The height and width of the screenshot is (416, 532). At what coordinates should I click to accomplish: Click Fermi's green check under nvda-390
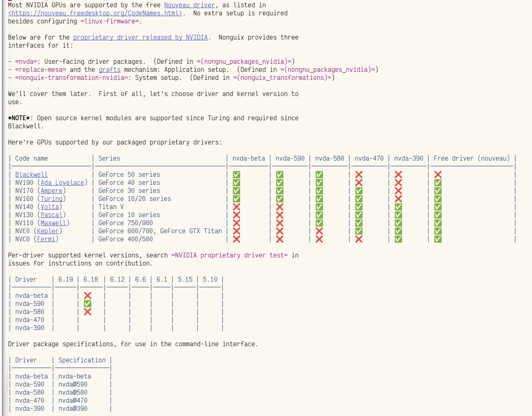[398, 239]
